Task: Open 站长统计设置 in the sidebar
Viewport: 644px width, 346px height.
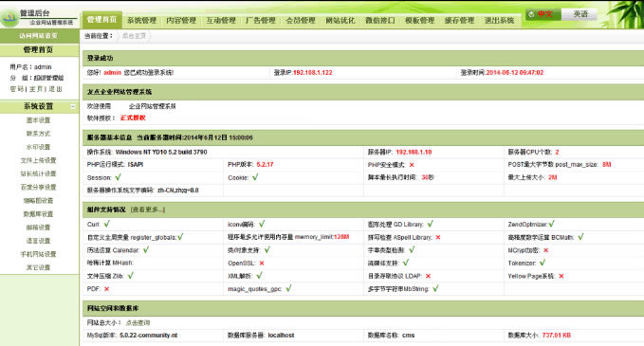Action: click(x=38, y=173)
